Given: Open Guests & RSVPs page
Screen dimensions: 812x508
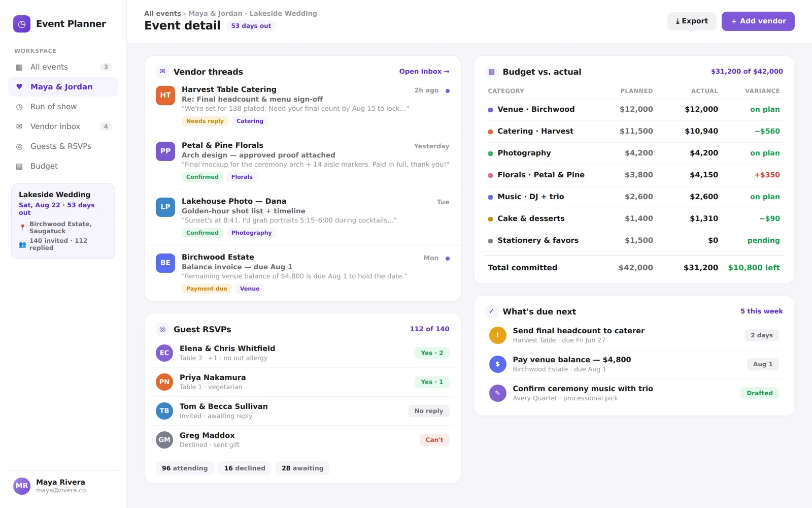Looking at the screenshot, I should click(63, 146).
